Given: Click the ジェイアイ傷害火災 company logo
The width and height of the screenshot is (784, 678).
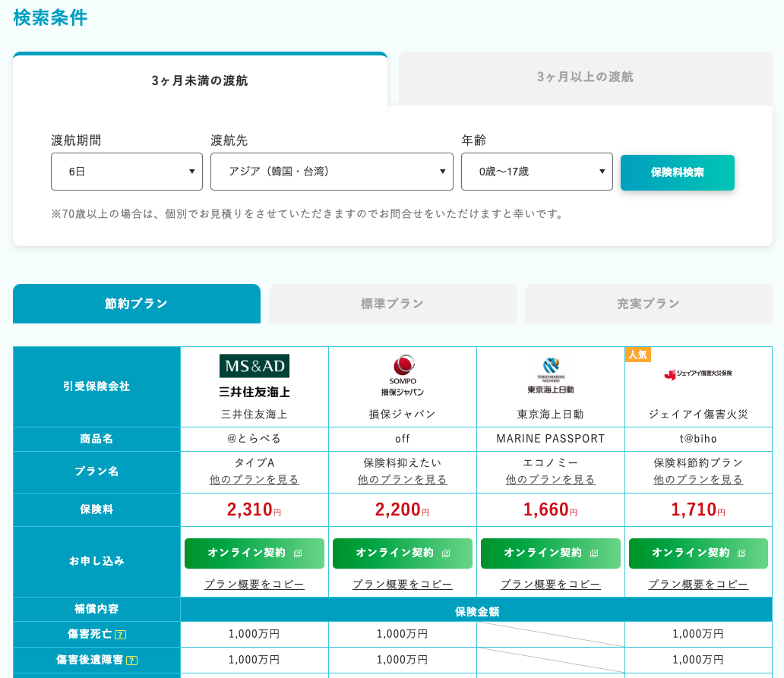Looking at the screenshot, I should (698, 374).
